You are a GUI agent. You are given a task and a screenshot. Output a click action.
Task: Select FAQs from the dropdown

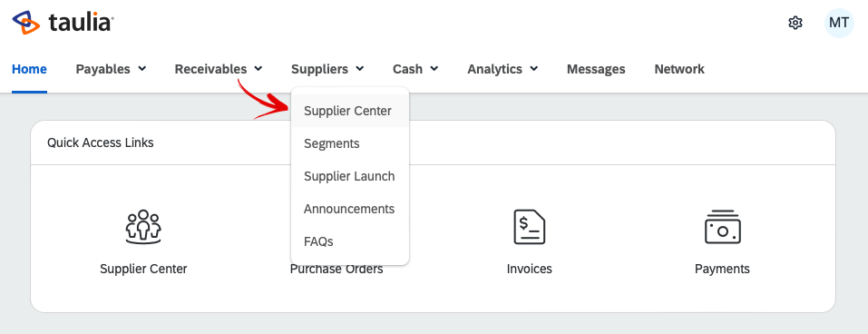click(x=350, y=241)
